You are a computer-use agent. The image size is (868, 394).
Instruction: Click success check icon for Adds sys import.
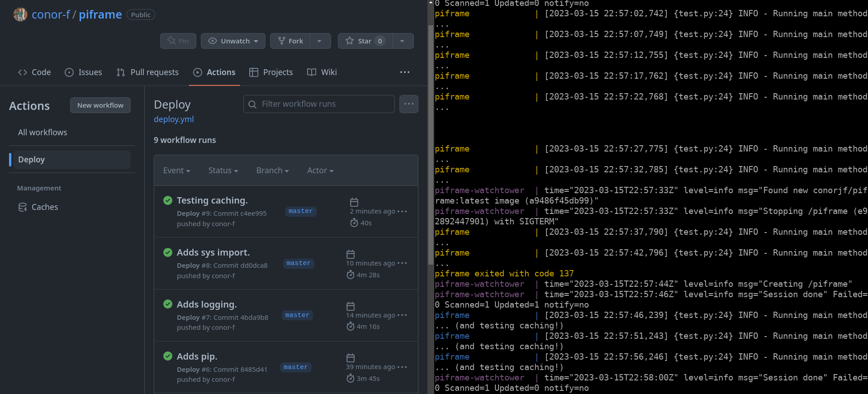(168, 252)
